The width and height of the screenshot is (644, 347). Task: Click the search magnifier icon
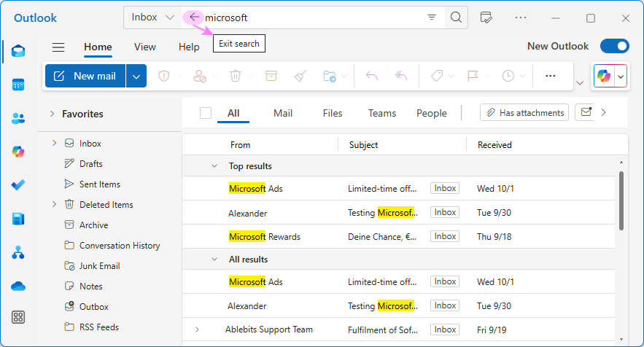(456, 17)
